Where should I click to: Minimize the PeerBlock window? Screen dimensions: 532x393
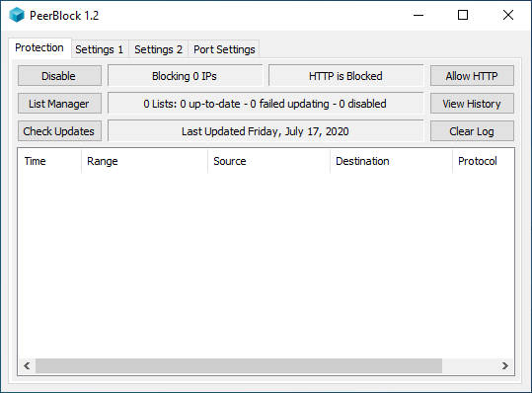[x=418, y=15]
